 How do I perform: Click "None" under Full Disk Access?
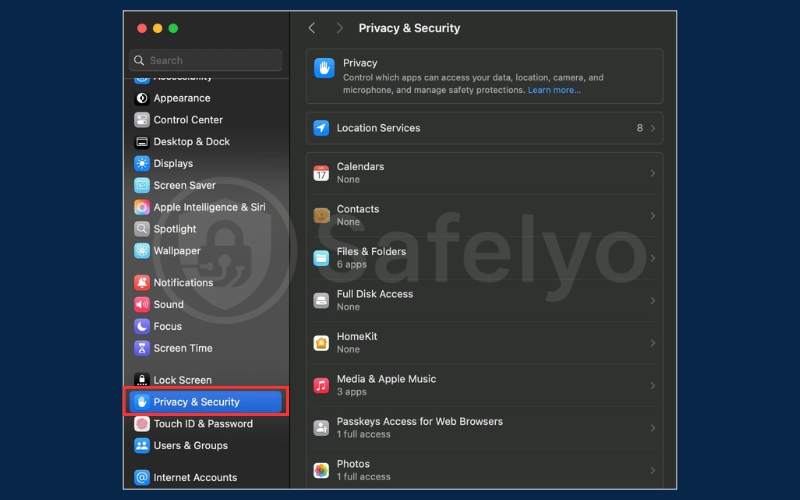click(x=348, y=307)
